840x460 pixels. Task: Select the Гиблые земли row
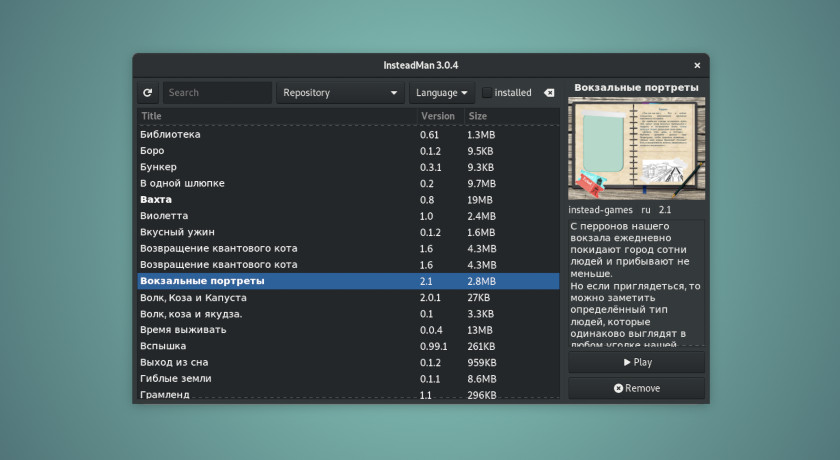coord(176,379)
